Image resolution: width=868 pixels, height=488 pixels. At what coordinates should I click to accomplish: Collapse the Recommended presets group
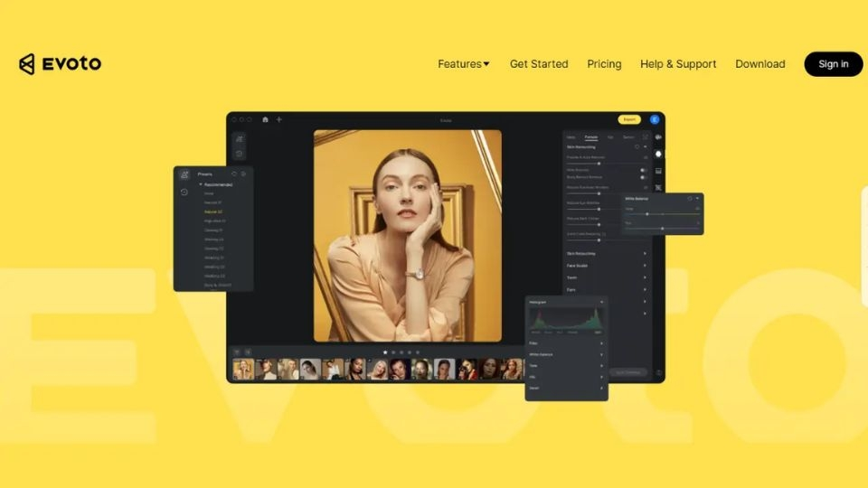pyautogui.click(x=201, y=184)
